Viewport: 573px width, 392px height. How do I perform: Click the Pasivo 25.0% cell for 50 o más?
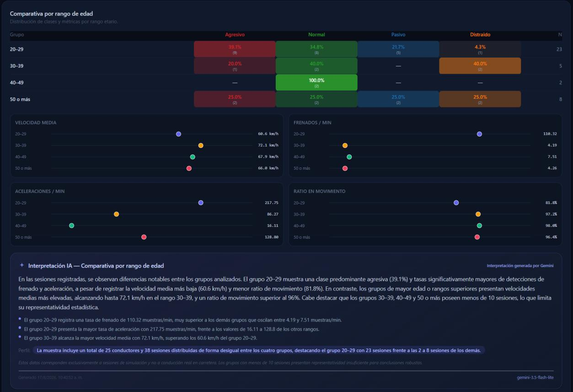[x=398, y=99]
